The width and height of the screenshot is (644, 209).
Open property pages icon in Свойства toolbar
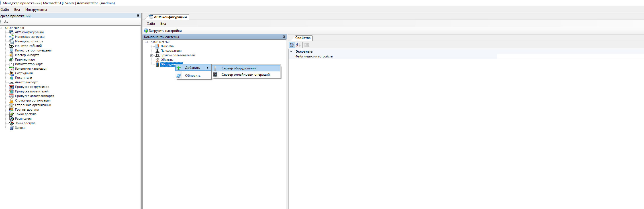(307, 45)
